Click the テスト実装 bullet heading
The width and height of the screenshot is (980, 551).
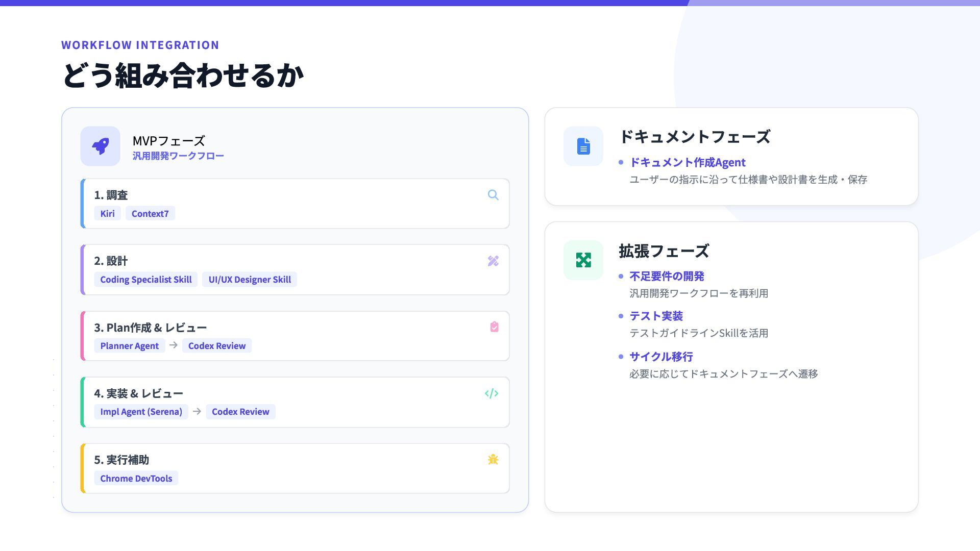[656, 316]
